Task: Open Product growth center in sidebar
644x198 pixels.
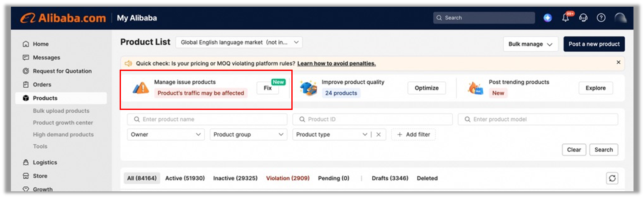Action: (63, 123)
